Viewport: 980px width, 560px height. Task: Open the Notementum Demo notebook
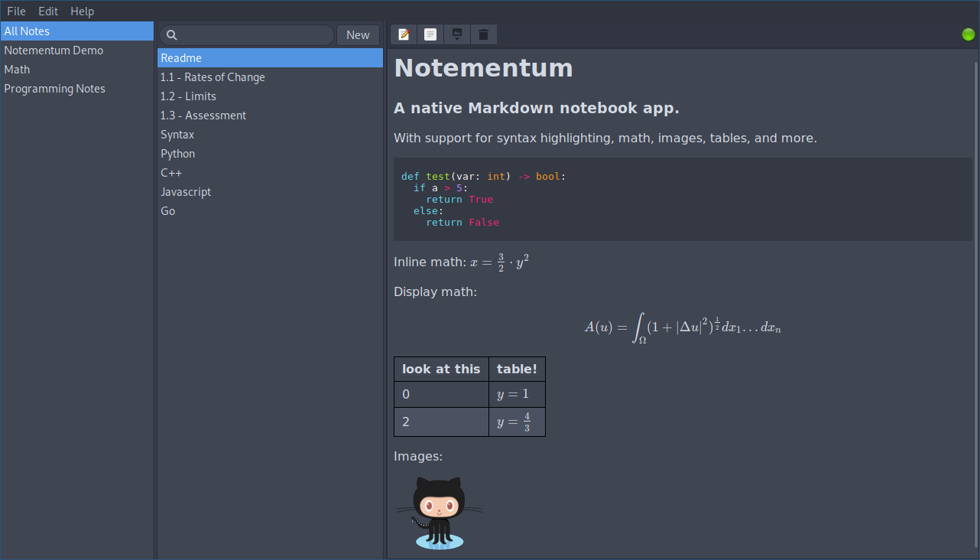click(x=54, y=50)
